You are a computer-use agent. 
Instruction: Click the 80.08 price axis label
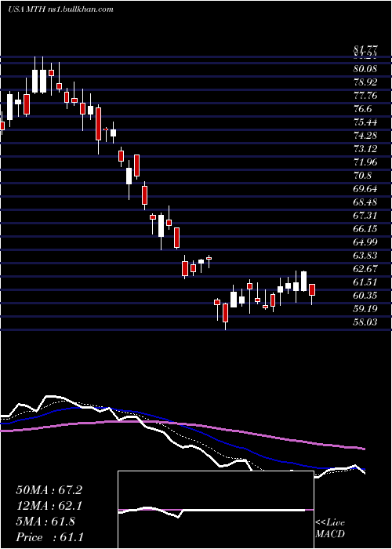[x=365, y=69]
